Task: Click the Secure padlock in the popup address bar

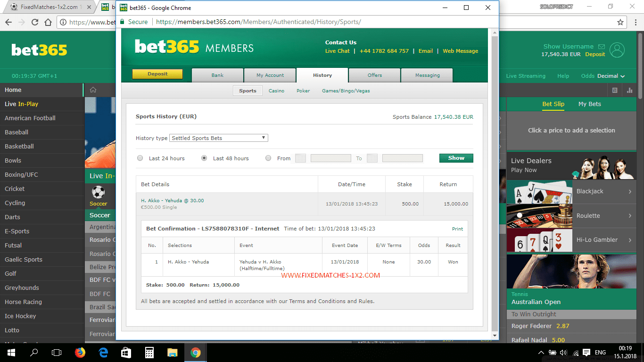Action: (123, 22)
